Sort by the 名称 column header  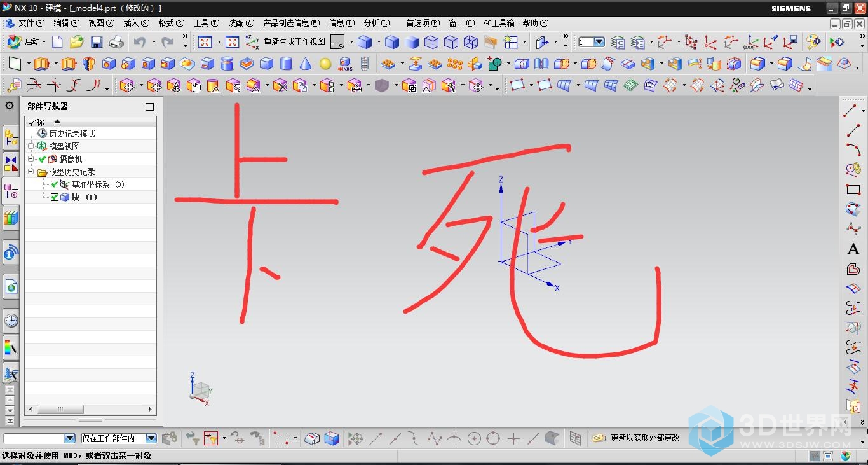pyautogui.click(x=90, y=121)
